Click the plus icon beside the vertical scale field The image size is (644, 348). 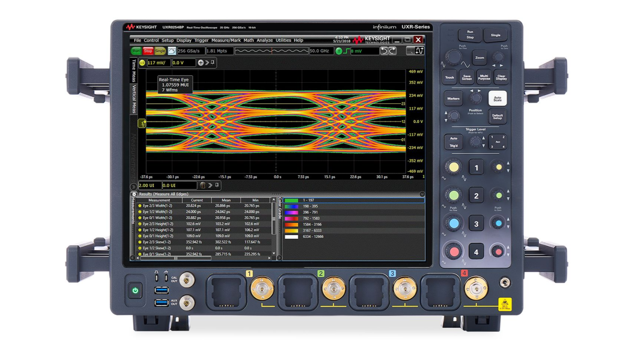click(201, 63)
